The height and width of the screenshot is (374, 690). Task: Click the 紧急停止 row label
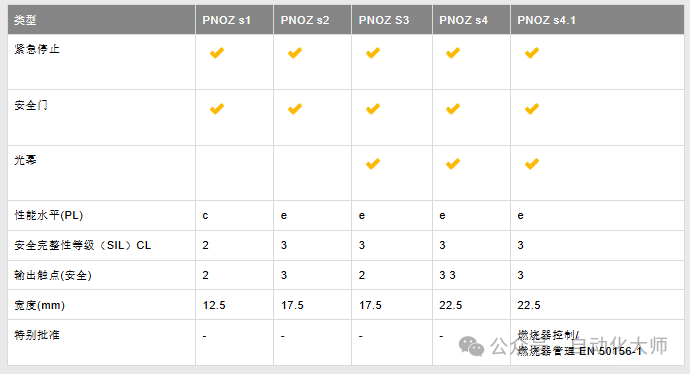tap(37, 49)
